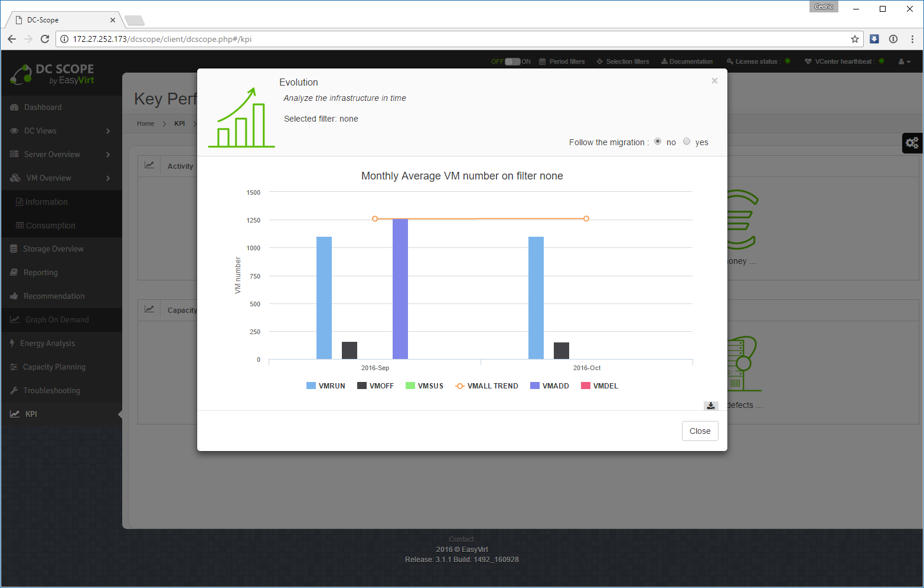Click the chart download icon
Screen dimensions: 924x588
[x=711, y=406]
